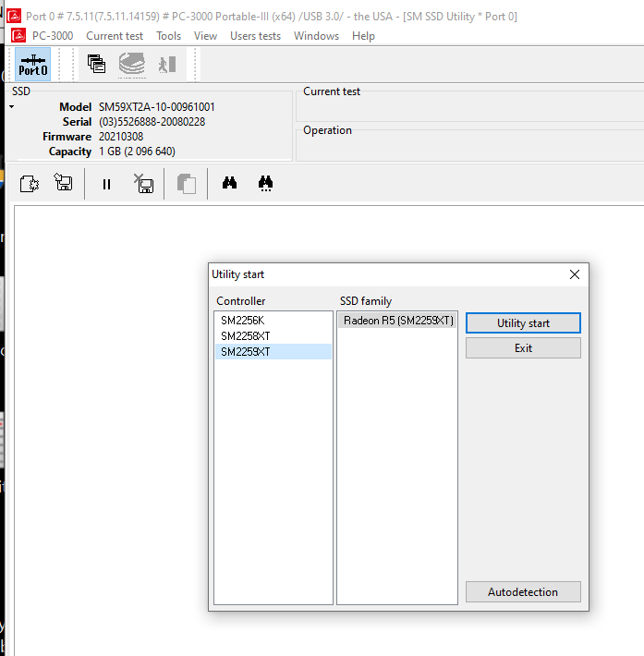Click the Autodetection button

(x=523, y=591)
